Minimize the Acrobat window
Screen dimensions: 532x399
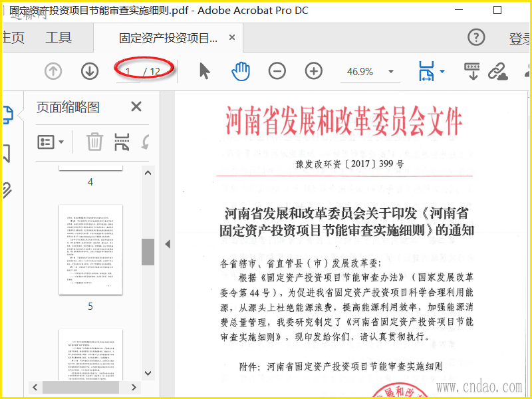(458, 10)
